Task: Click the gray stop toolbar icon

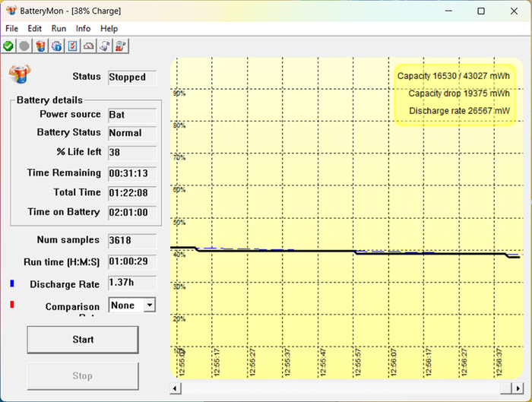Action: click(x=24, y=46)
